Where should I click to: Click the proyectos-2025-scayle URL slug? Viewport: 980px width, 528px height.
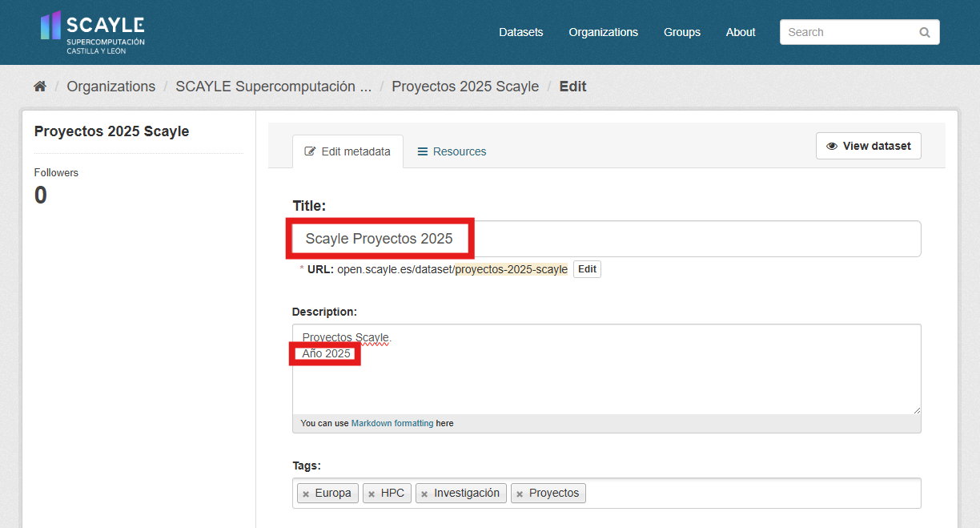point(512,269)
